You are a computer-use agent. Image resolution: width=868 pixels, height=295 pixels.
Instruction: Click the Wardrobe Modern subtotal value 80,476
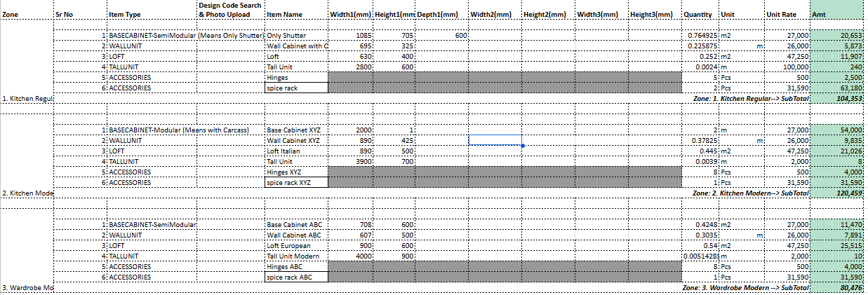pyautogui.click(x=836, y=288)
